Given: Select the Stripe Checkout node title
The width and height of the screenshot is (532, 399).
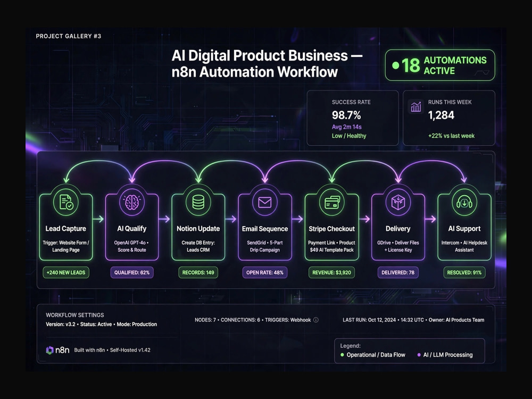Looking at the screenshot, I should [332, 229].
